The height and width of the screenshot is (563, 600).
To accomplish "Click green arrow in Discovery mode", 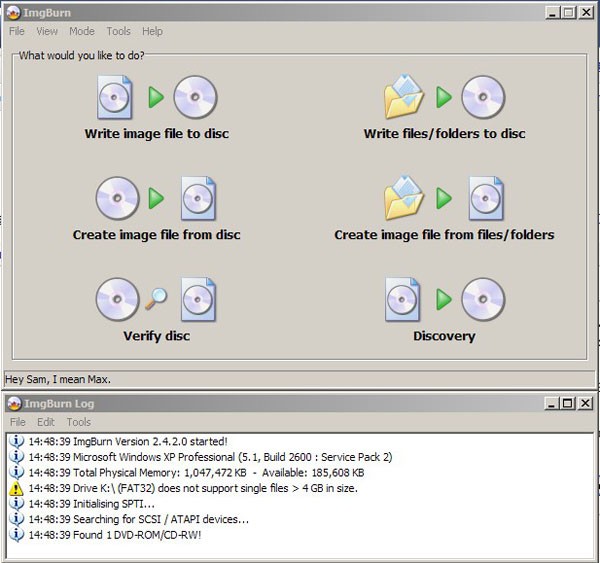I will pyautogui.click(x=444, y=299).
